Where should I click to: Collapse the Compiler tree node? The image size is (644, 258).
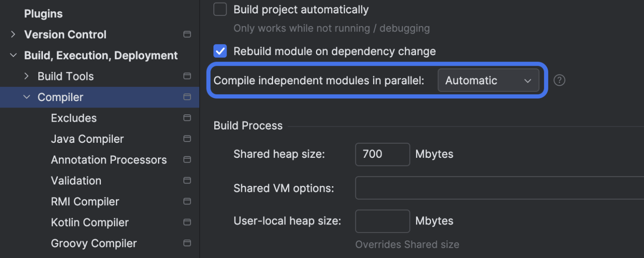pos(26,97)
